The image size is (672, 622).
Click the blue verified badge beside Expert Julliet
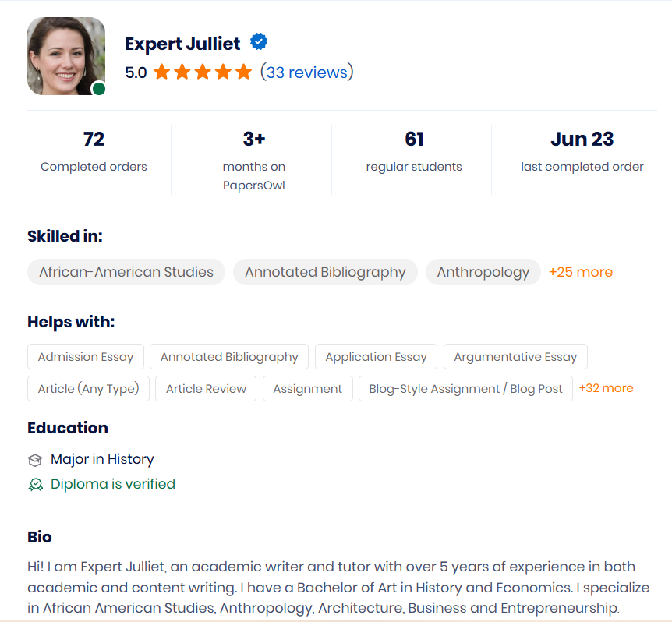coord(259,41)
